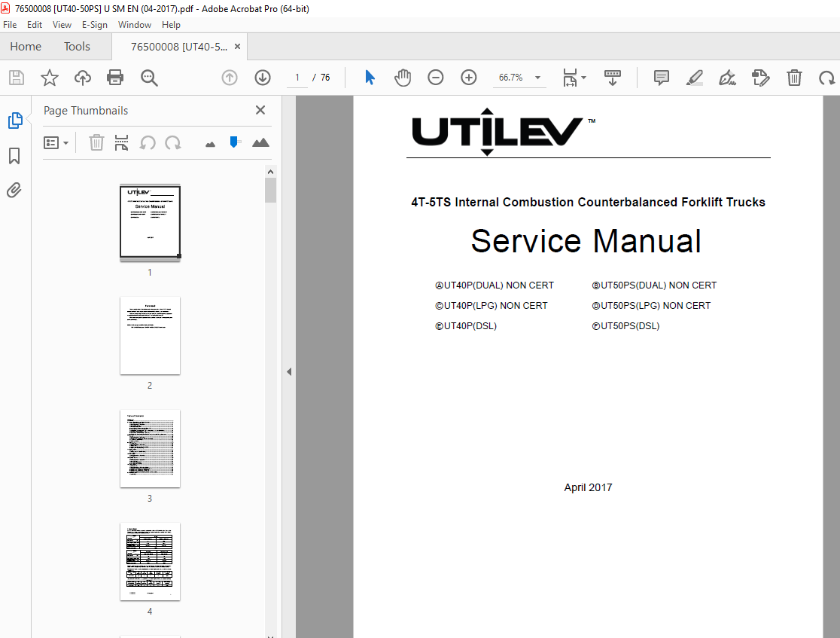Select page 2 thumbnail

click(x=150, y=336)
